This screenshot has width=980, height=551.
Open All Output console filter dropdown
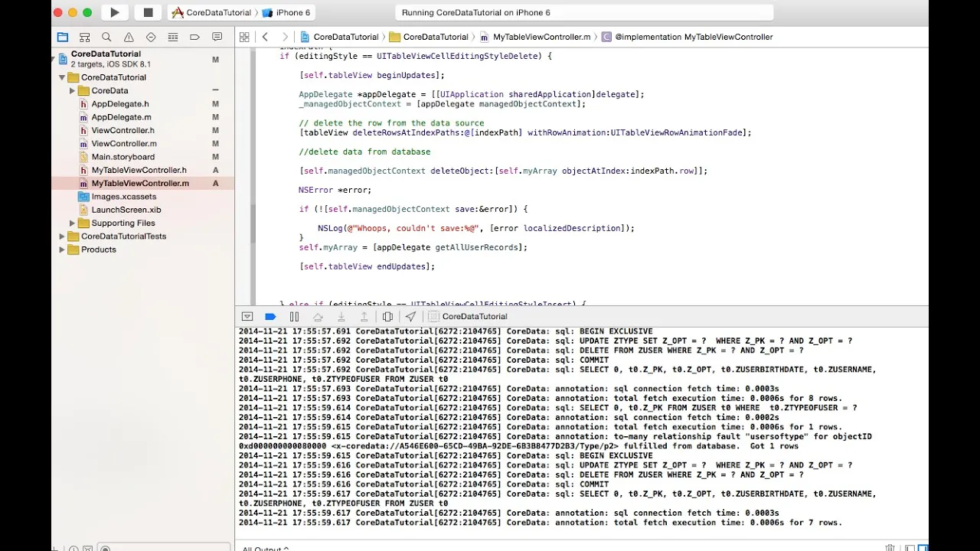point(266,549)
